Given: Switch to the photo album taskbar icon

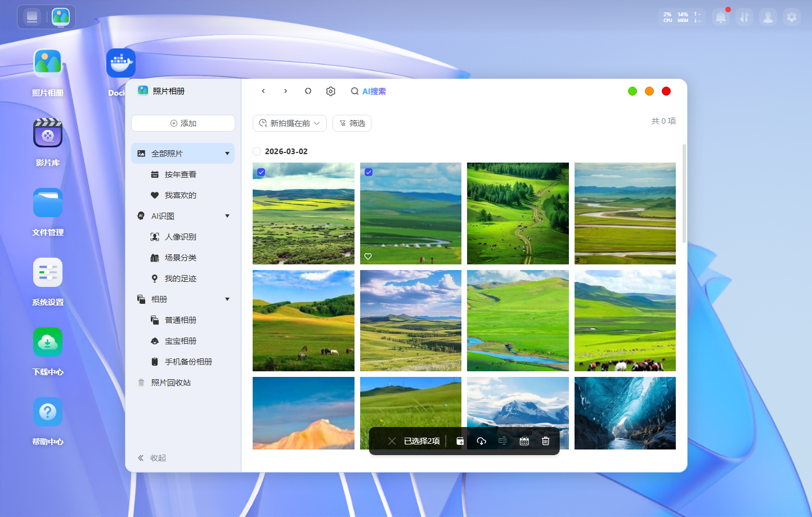Looking at the screenshot, I should pyautogui.click(x=61, y=17).
